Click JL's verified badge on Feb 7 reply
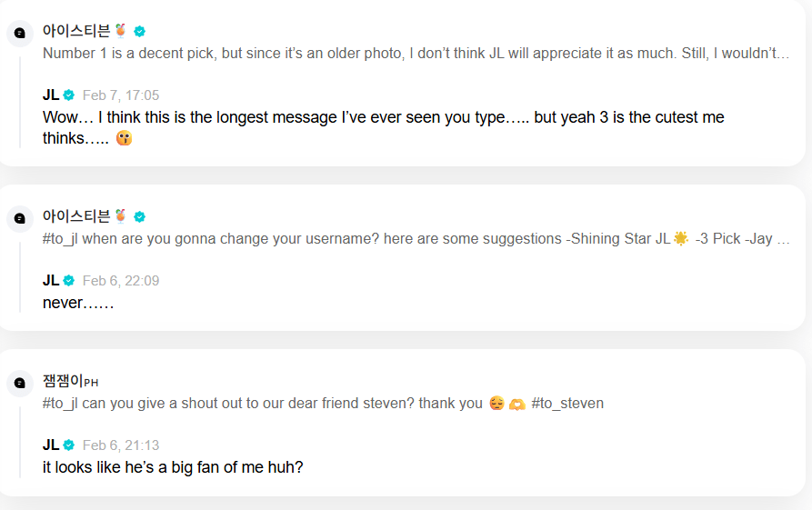The width and height of the screenshot is (812, 510). 69,95
